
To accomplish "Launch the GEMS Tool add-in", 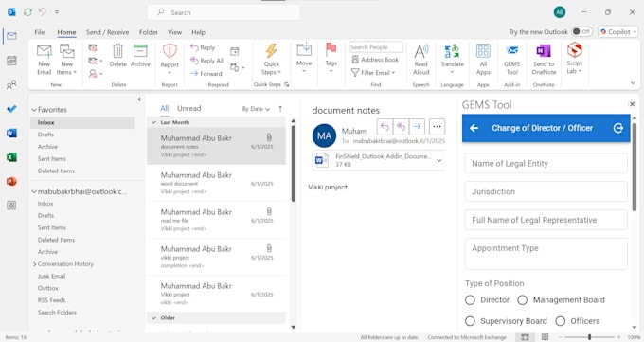I will point(511,60).
